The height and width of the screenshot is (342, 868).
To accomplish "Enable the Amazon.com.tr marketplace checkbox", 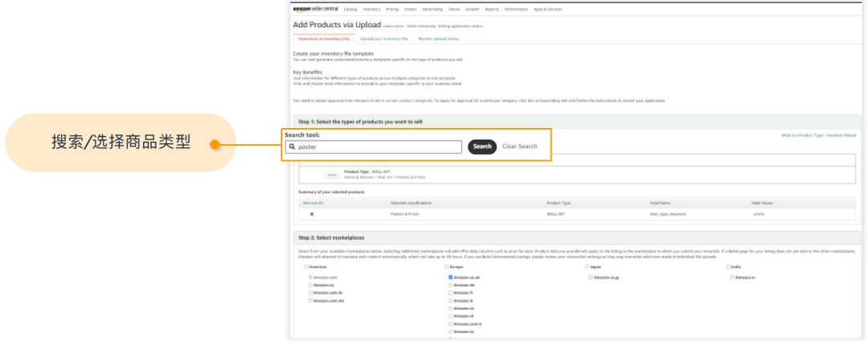I will 451,323.
